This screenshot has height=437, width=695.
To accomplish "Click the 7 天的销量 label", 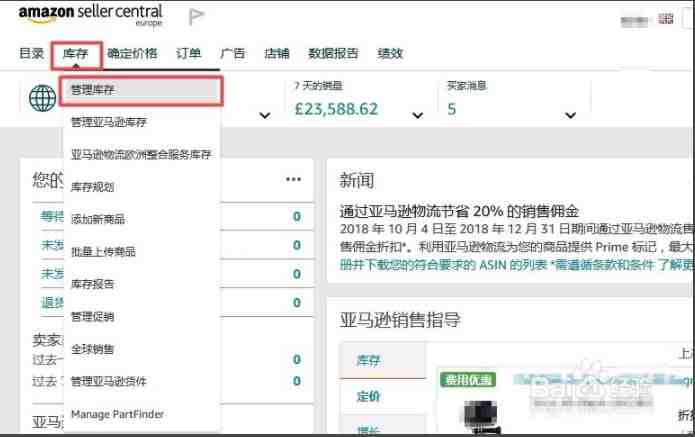I will (319, 86).
